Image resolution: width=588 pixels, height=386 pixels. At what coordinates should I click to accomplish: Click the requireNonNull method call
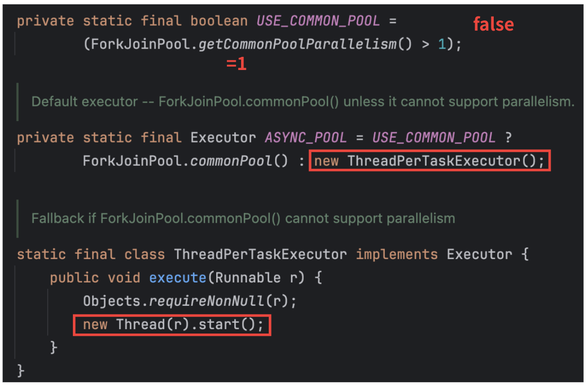tap(207, 301)
